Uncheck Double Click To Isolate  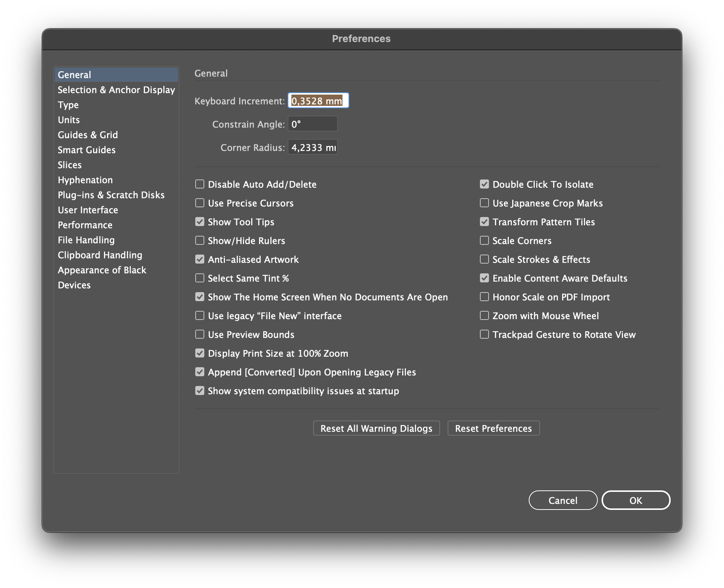484,184
